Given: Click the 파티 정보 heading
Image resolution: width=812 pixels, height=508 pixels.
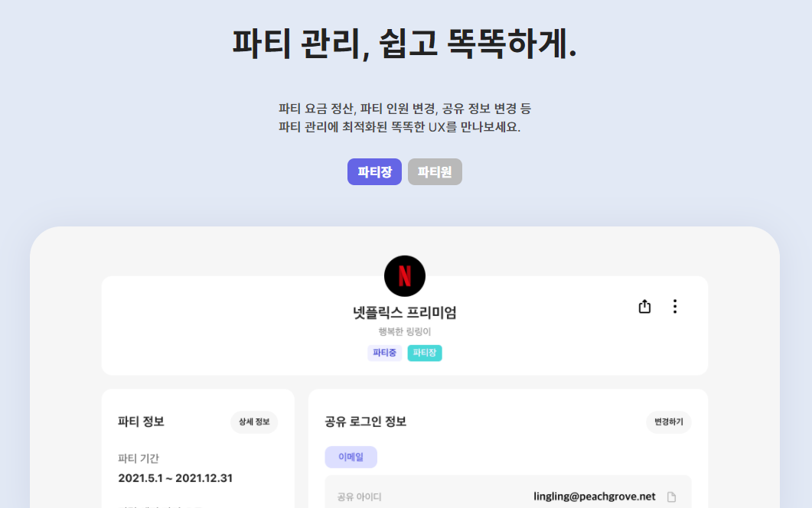Looking at the screenshot, I should coord(141,422).
